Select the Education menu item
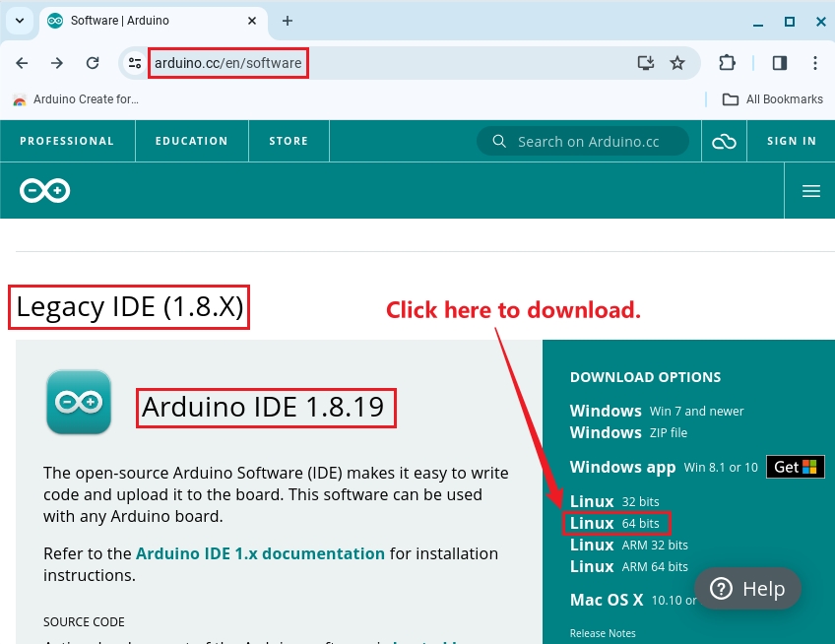Screen dimensions: 835x644 coord(191,141)
